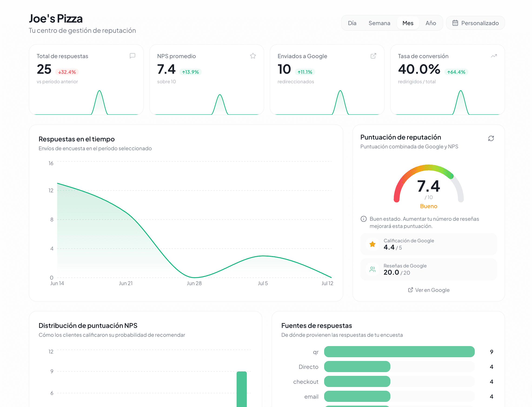Click the Total de respuestas value 25
The height and width of the screenshot is (407, 532).
point(44,69)
